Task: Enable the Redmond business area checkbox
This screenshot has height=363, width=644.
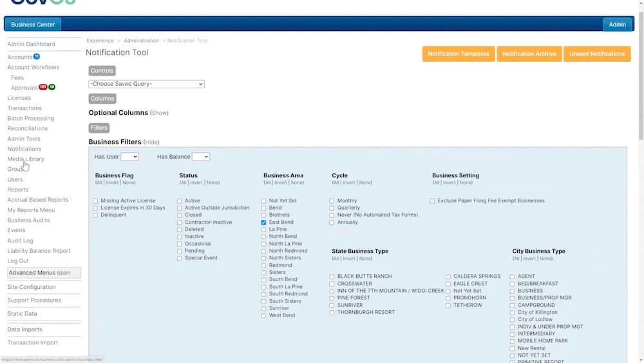Action: coord(263,266)
